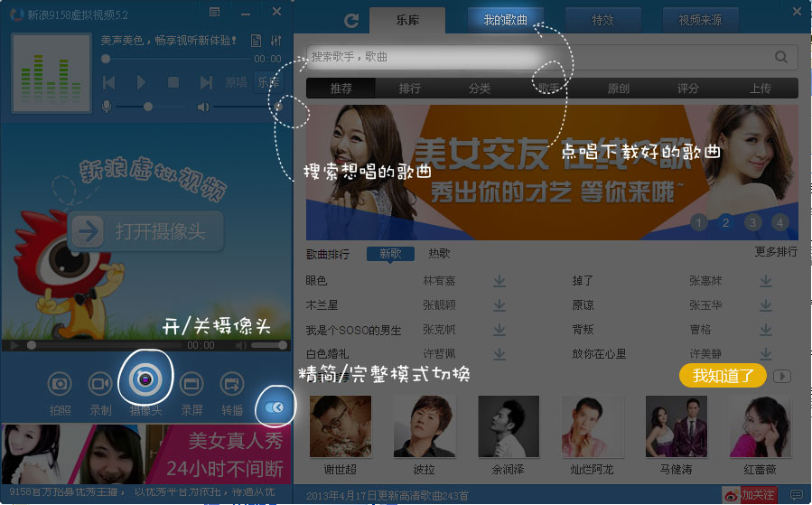
Task: Select the 分类 category tab
Action: pos(480,89)
